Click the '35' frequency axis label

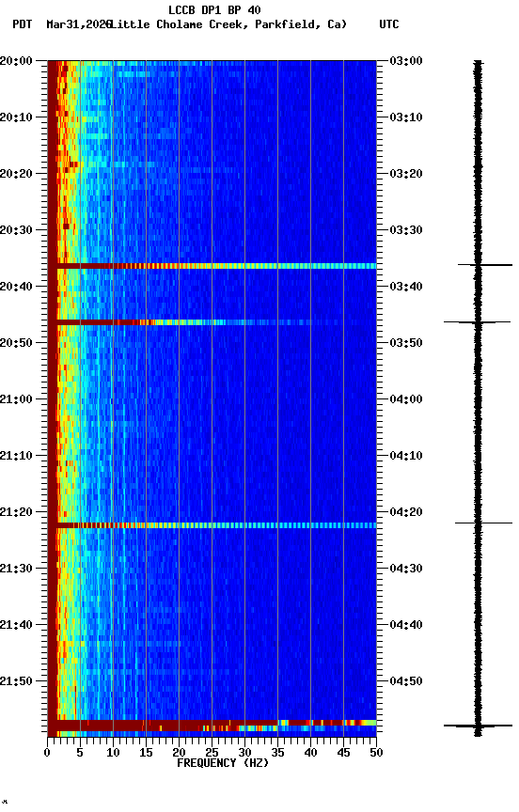click(x=277, y=753)
